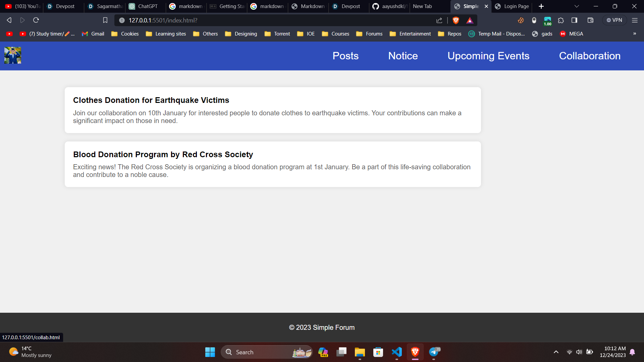Open the browser extensions puzzle icon

pos(561,20)
